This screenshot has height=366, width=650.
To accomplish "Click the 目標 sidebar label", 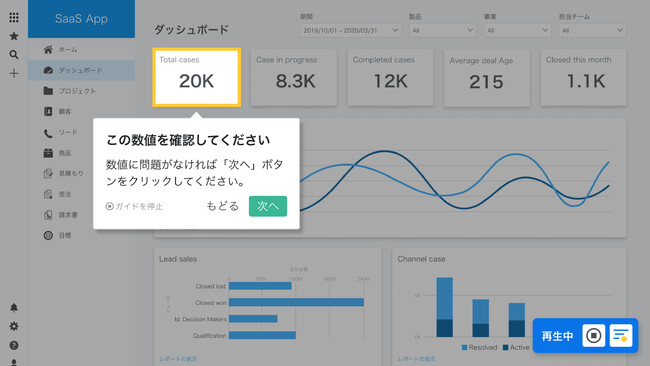I will (x=65, y=235).
